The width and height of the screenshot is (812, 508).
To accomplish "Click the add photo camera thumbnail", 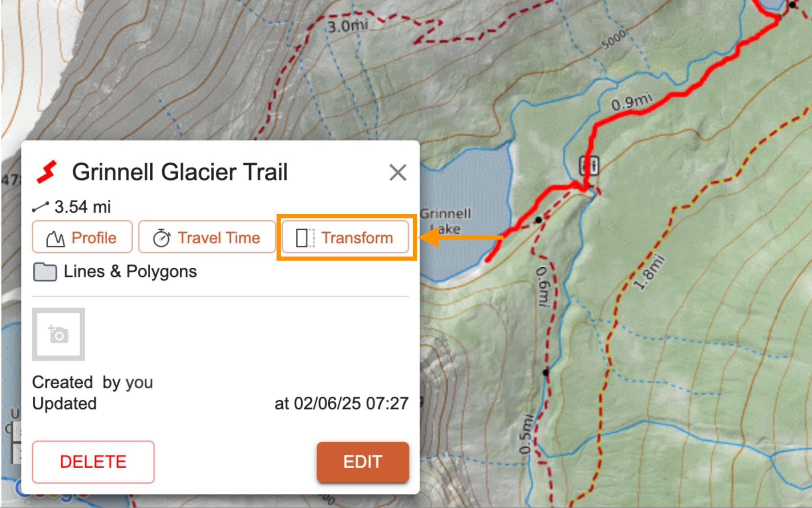I will (58, 334).
